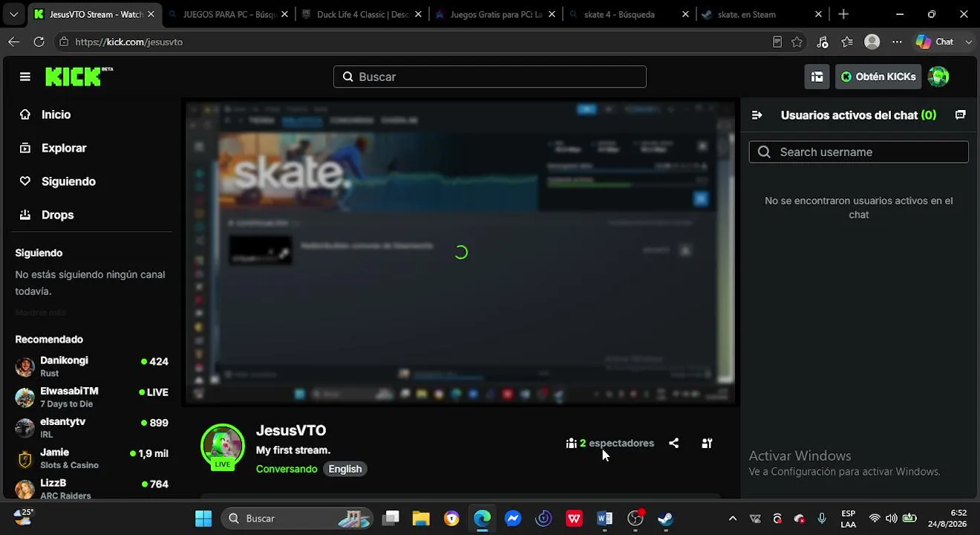Open the browser tab list dropdown

click(13, 14)
